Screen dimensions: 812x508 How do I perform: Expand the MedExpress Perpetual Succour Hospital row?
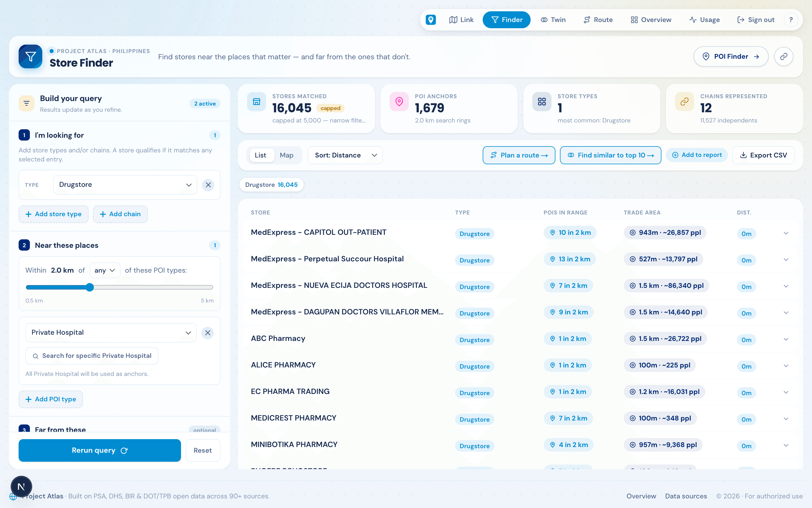pos(786,260)
